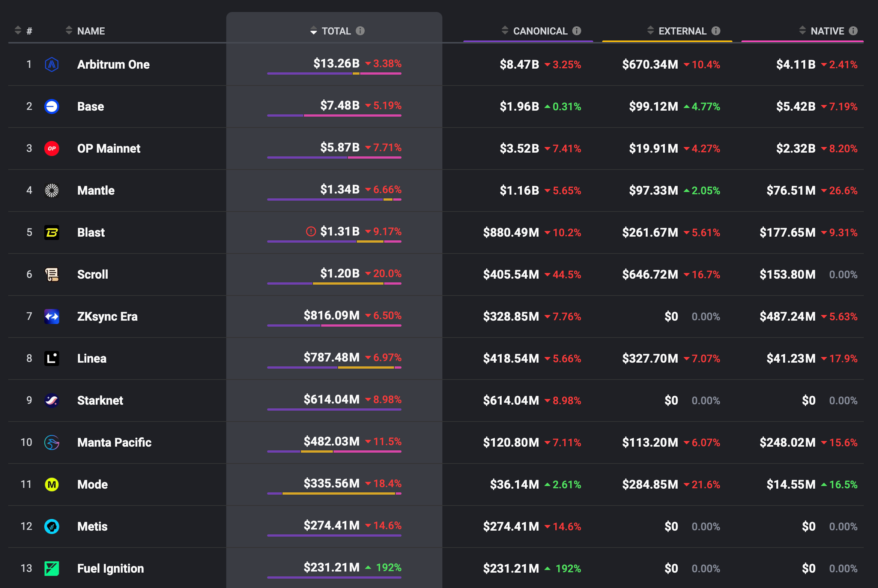This screenshot has height=588, width=878.
Task: Click the Scroll logo icon
Action: [52, 274]
